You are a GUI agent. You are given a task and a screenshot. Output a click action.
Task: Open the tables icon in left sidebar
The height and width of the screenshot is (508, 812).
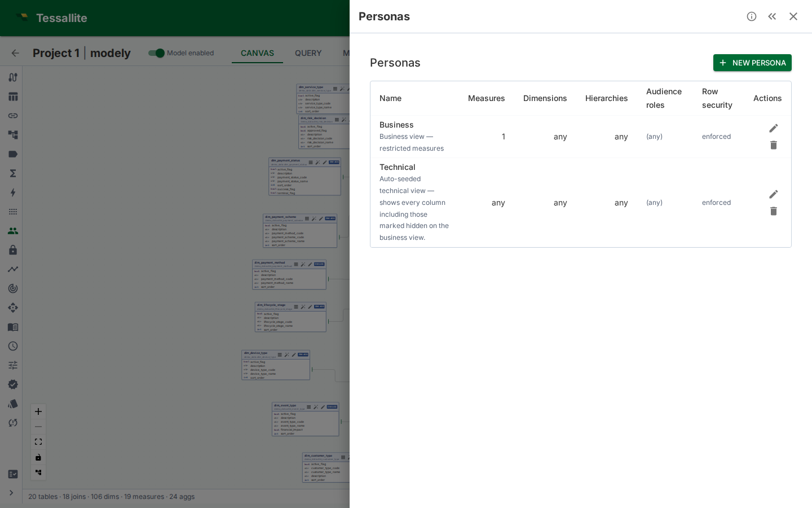pyautogui.click(x=12, y=97)
